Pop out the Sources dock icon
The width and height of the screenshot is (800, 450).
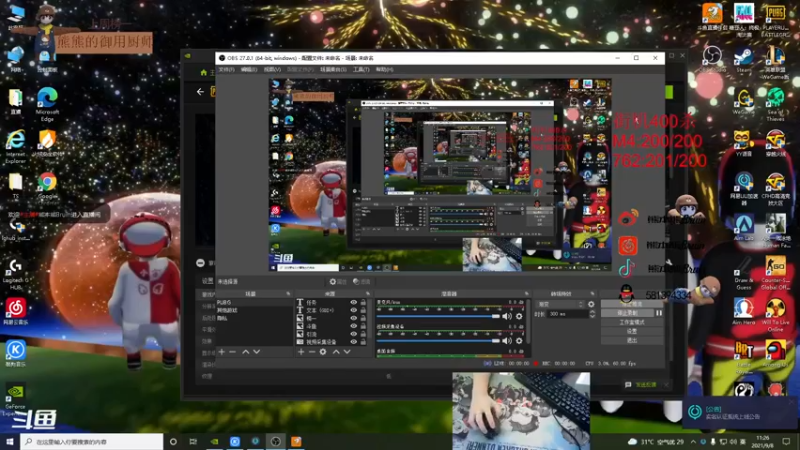(367, 294)
